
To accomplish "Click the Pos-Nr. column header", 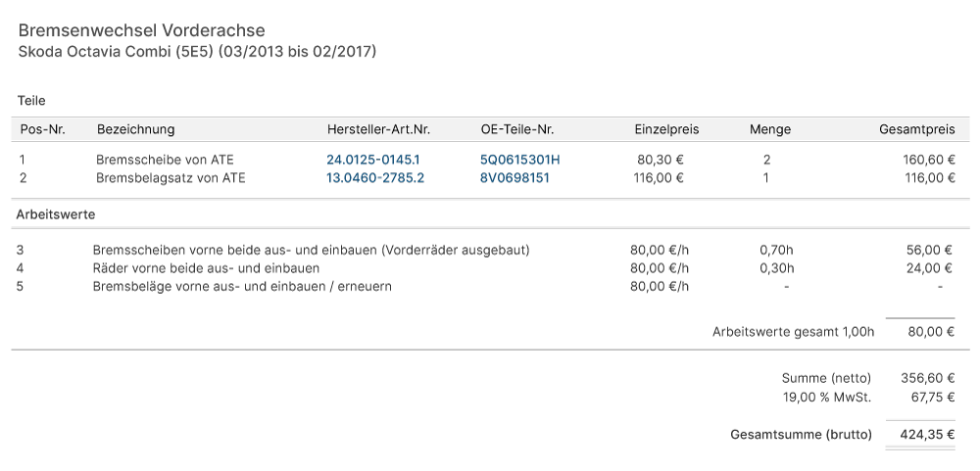I will pyautogui.click(x=42, y=129).
